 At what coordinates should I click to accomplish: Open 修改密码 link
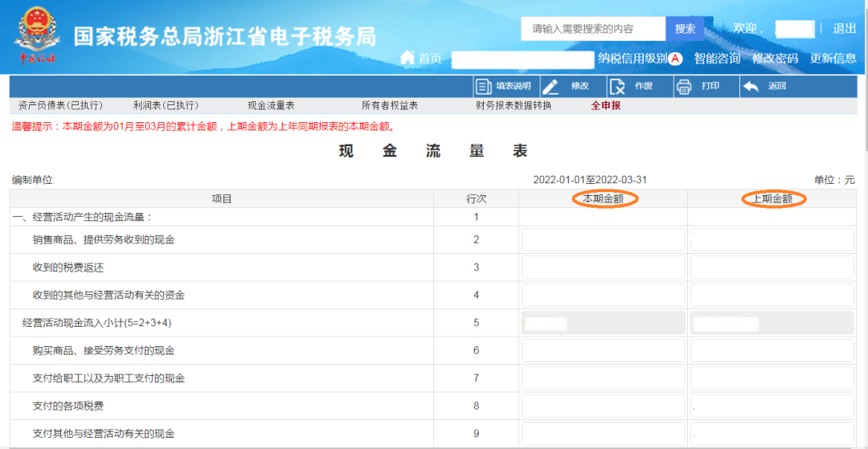[775, 59]
